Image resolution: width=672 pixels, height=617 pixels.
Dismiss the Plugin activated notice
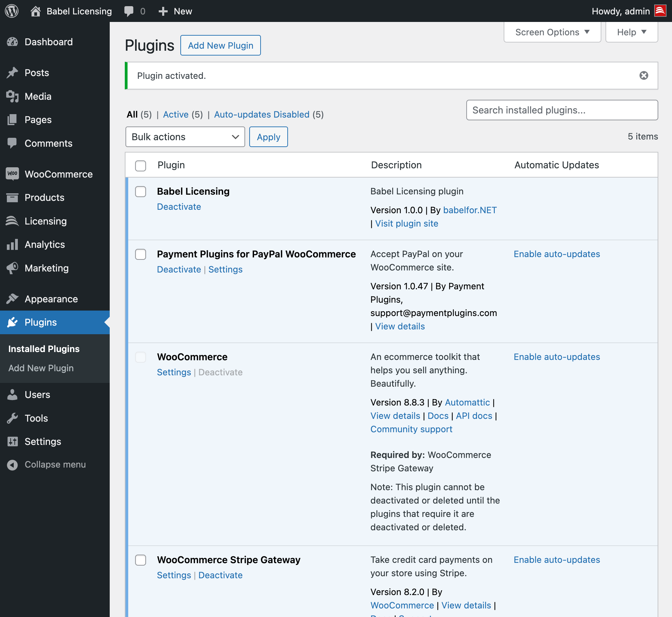644,75
